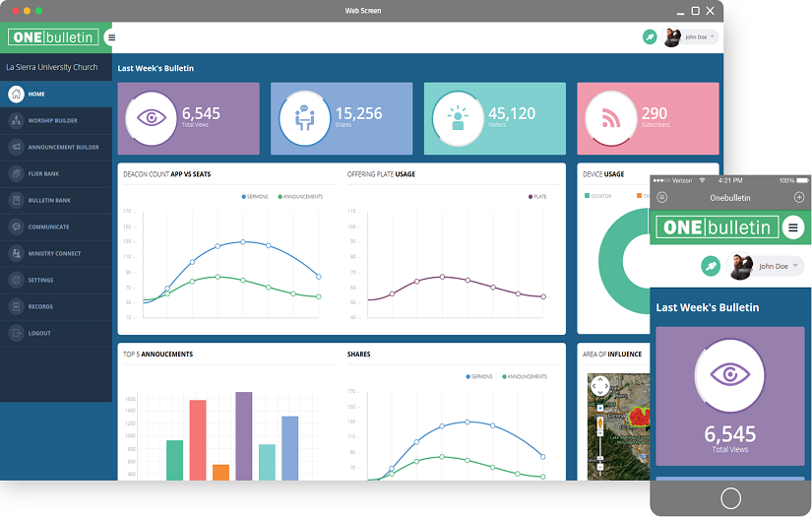Click the 6,545 Total Views value on web dashboard
Screen dimensions: 812x517
(x=201, y=113)
